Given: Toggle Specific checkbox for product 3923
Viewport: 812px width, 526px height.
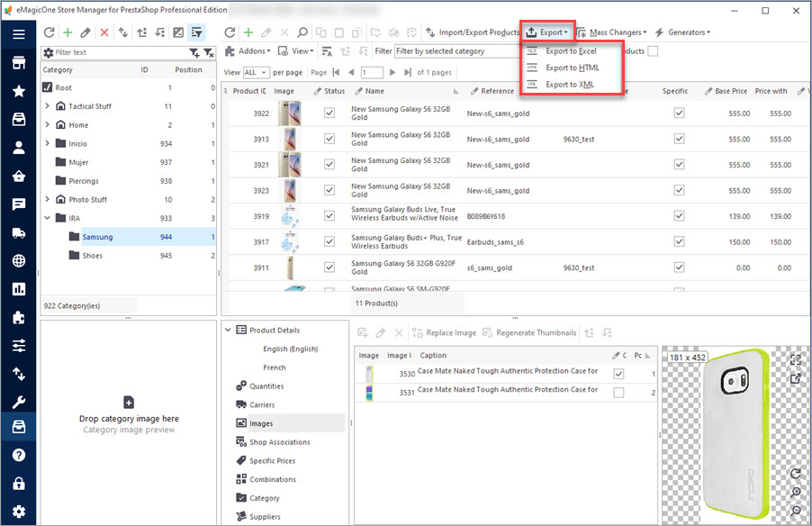Looking at the screenshot, I should tap(680, 190).
